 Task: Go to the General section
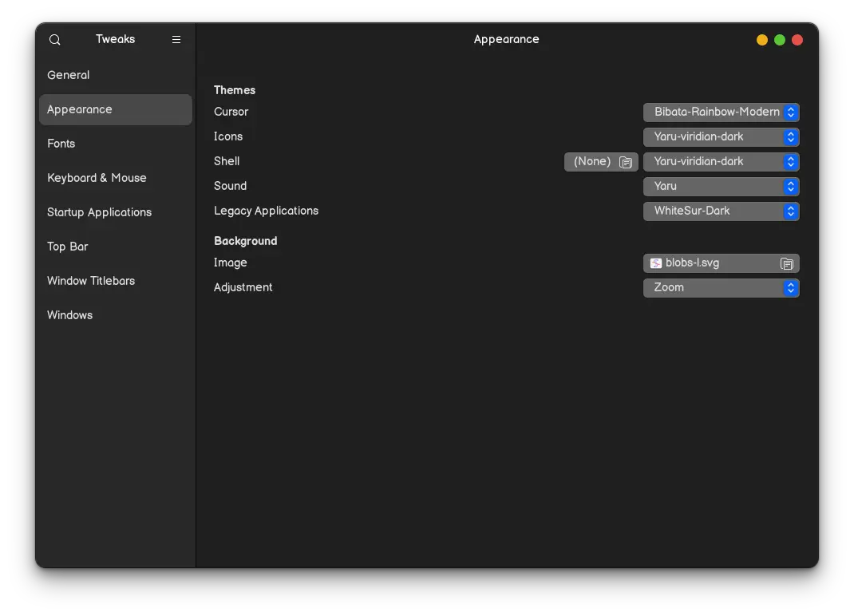[x=116, y=75]
